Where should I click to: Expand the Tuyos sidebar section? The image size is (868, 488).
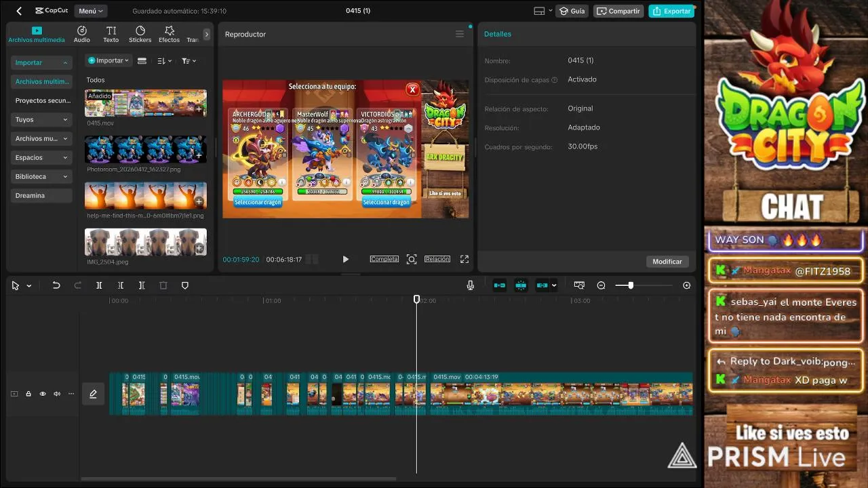tap(41, 119)
